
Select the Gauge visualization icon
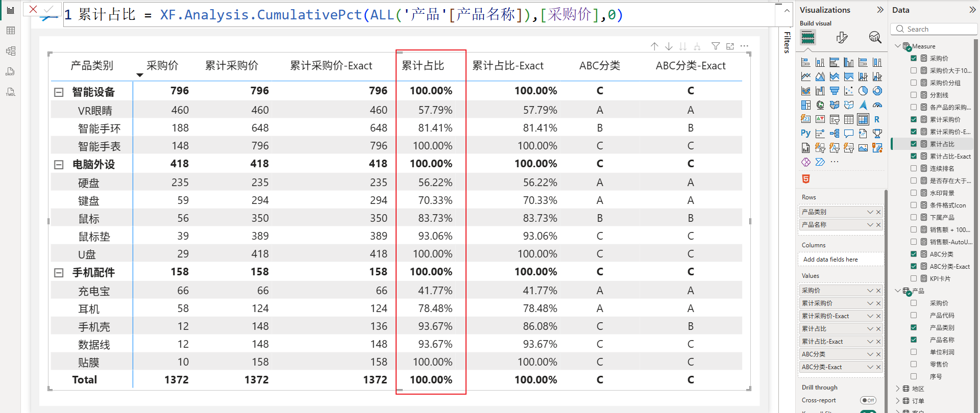tap(877, 105)
